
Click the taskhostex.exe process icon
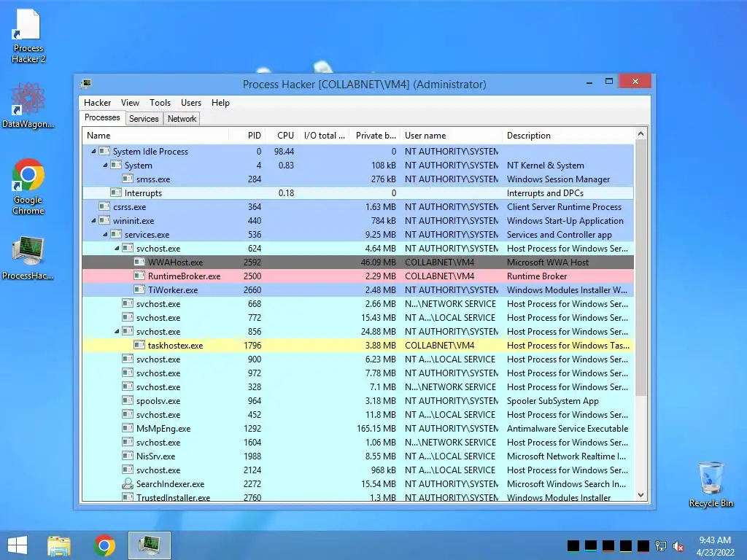pyautogui.click(x=139, y=345)
